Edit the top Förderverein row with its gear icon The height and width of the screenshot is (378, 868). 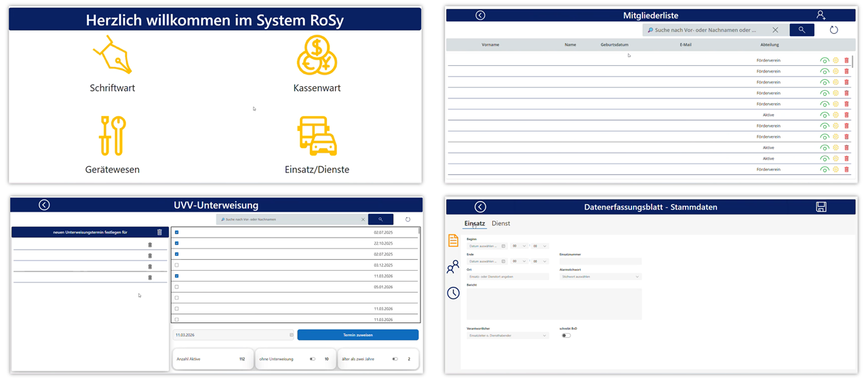coord(836,60)
